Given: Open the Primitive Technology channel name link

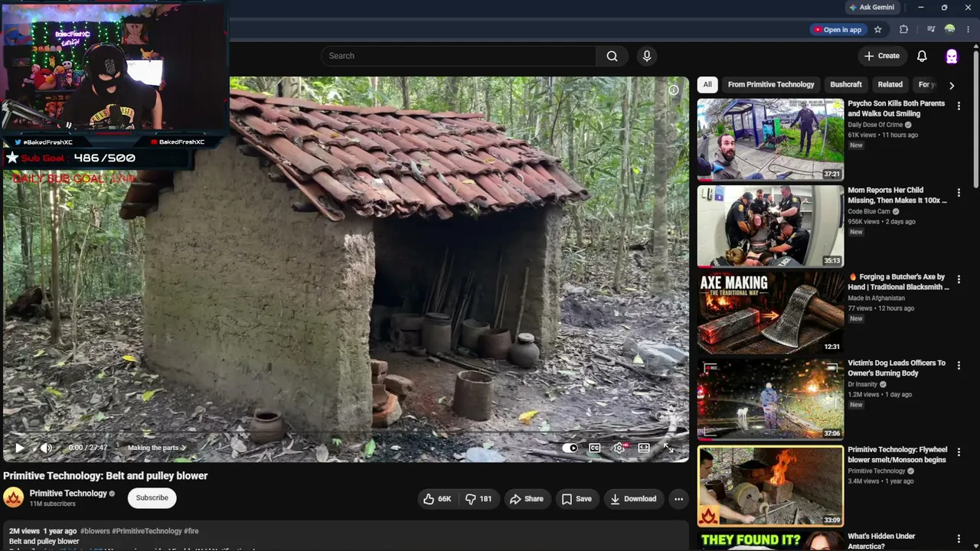Looking at the screenshot, I should [x=68, y=494].
